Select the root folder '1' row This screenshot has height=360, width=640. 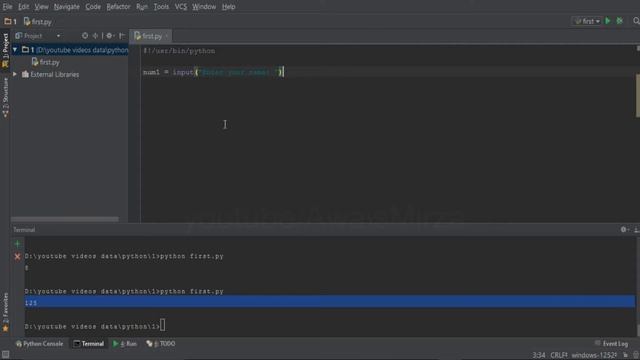click(69, 50)
